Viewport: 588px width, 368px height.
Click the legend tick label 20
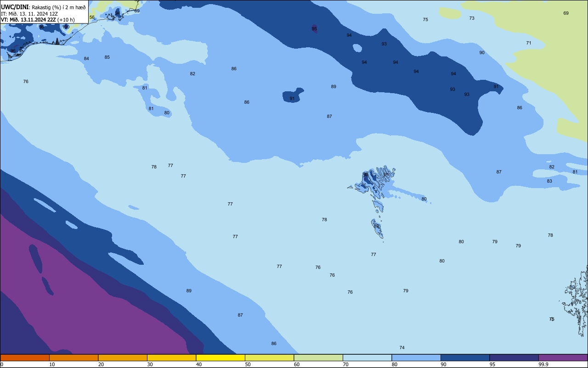click(x=101, y=364)
